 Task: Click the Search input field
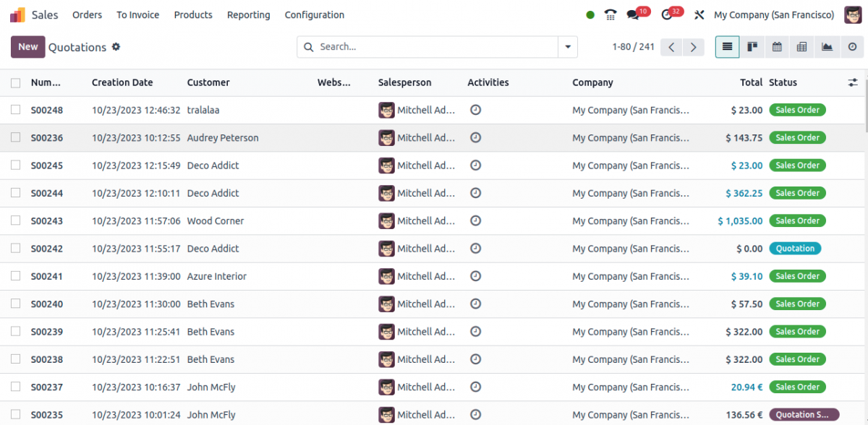coord(436,47)
